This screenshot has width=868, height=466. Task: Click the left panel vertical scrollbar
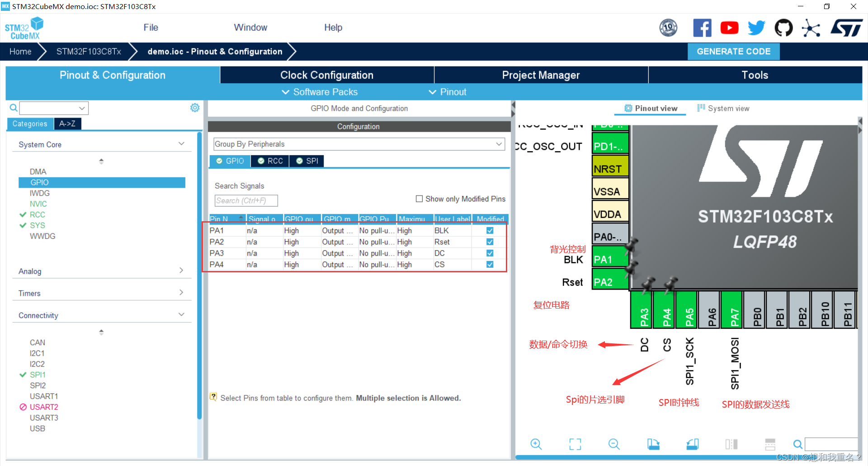click(199, 276)
